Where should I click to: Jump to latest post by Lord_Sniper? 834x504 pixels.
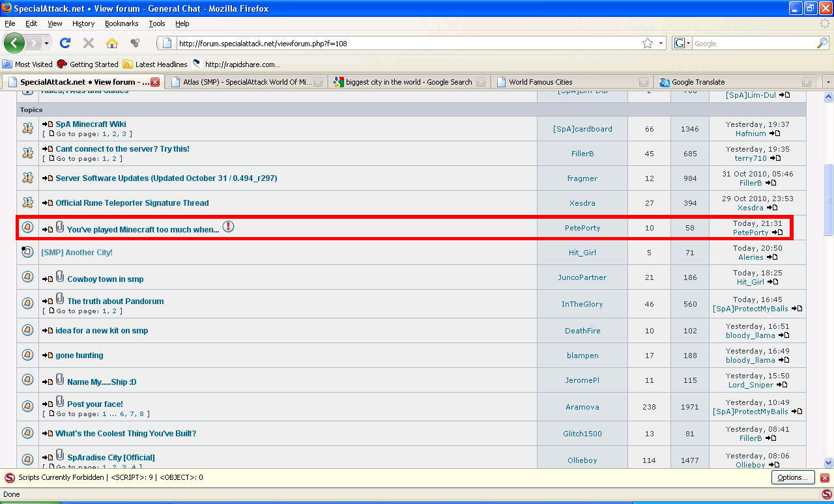pos(784,385)
